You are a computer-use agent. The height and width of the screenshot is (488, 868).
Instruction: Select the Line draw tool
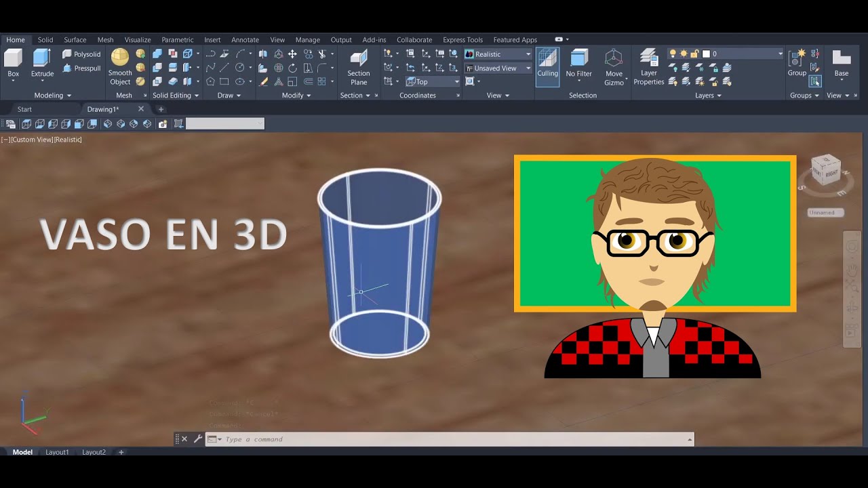pos(224,68)
